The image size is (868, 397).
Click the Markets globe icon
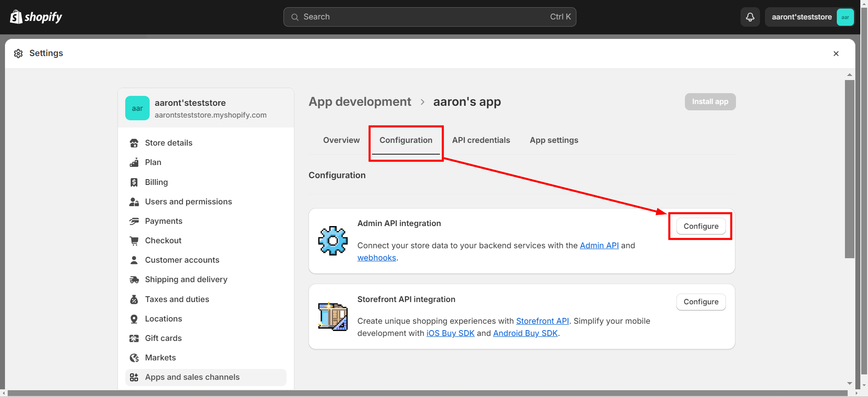(134, 358)
